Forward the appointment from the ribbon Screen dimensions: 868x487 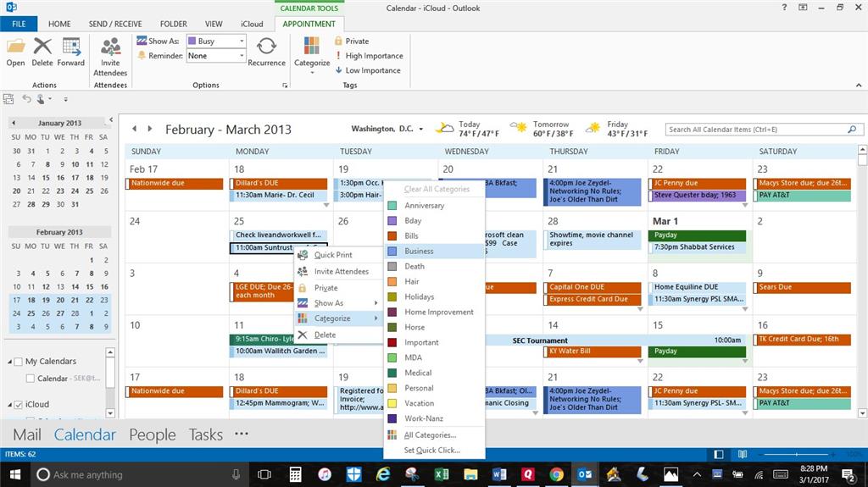(x=71, y=52)
